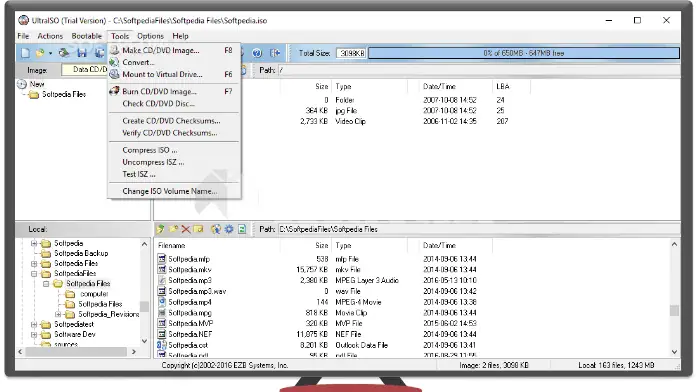The height and width of the screenshot is (392, 698).
Task: Choose Uncompress ISZ from the menu
Action: 174,162
